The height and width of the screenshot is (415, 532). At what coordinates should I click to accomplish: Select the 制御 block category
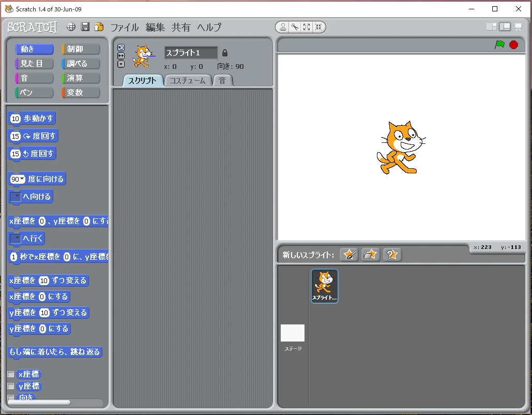pyautogui.click(x=80, y=49)
